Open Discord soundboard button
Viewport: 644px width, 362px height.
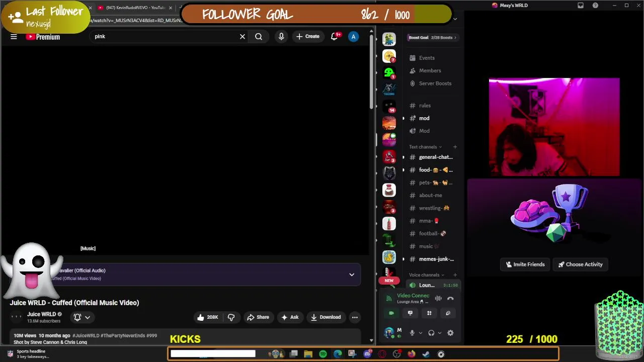[x=448, y=313]
